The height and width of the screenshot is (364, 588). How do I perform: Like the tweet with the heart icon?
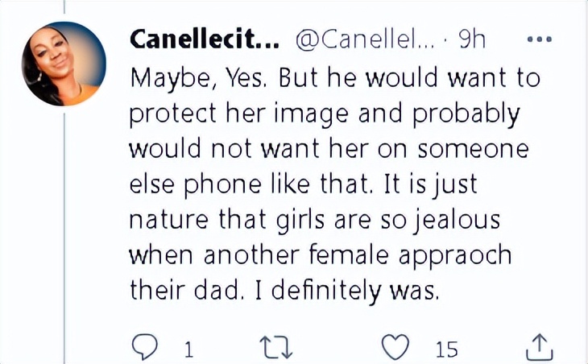coord(395,347)
